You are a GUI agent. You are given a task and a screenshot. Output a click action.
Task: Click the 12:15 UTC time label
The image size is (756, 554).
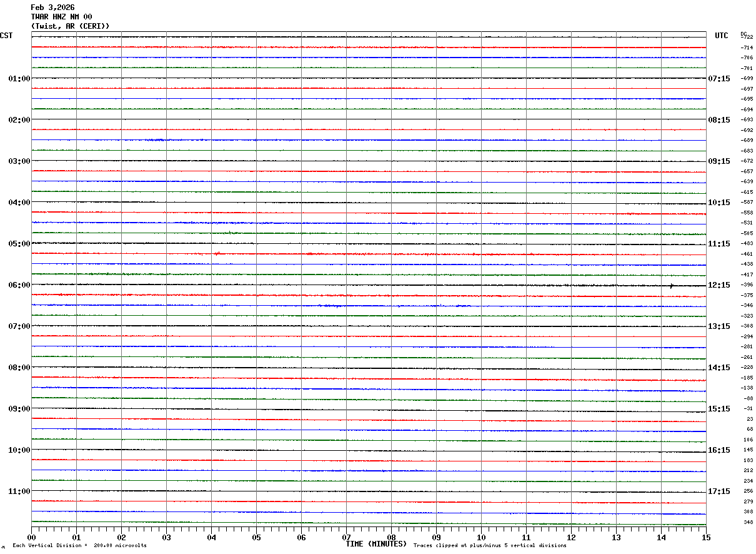719,285
